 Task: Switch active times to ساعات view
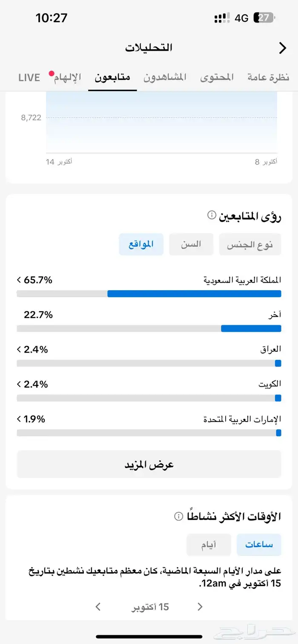click(x=259, y=545)
